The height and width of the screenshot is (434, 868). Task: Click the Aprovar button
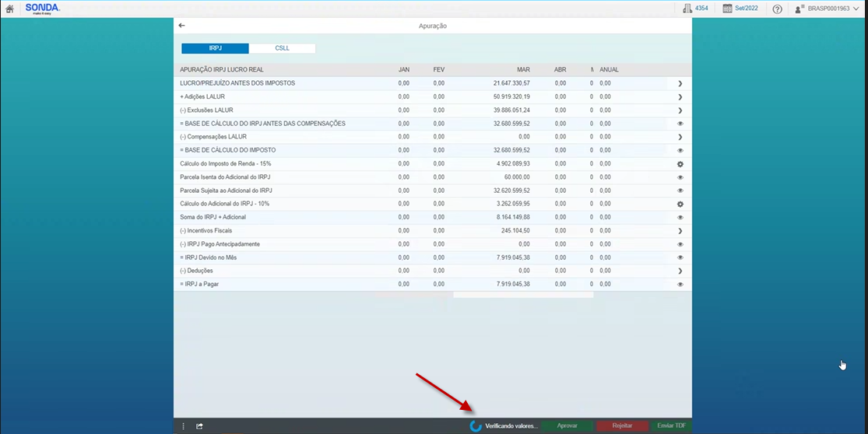pyautogui.click(x=568, y=425)
